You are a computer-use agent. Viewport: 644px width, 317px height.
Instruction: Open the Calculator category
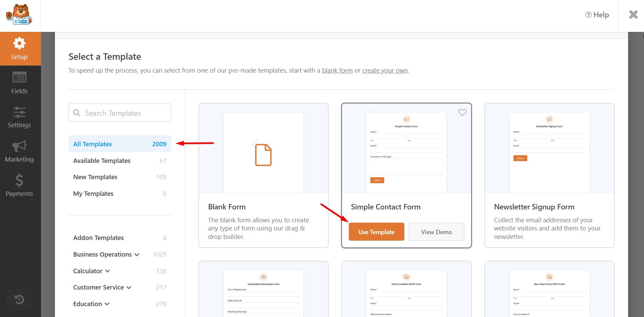pyautogui.click(x=88, y=271)
